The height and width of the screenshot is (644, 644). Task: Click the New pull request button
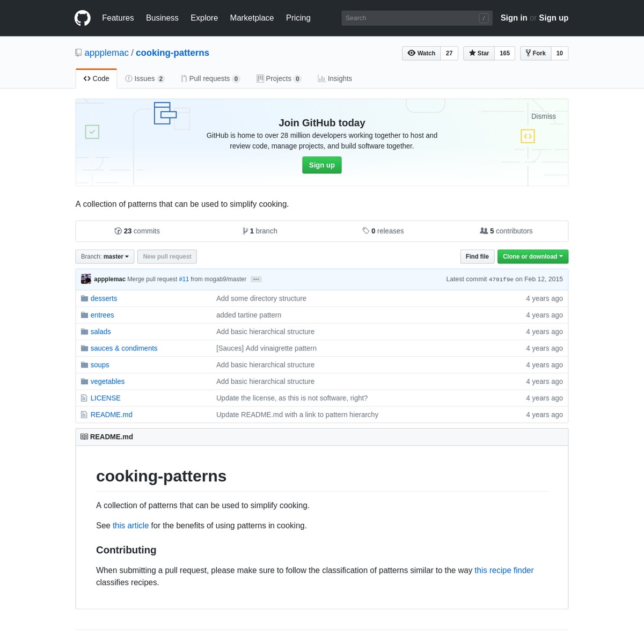coord(167,257)
